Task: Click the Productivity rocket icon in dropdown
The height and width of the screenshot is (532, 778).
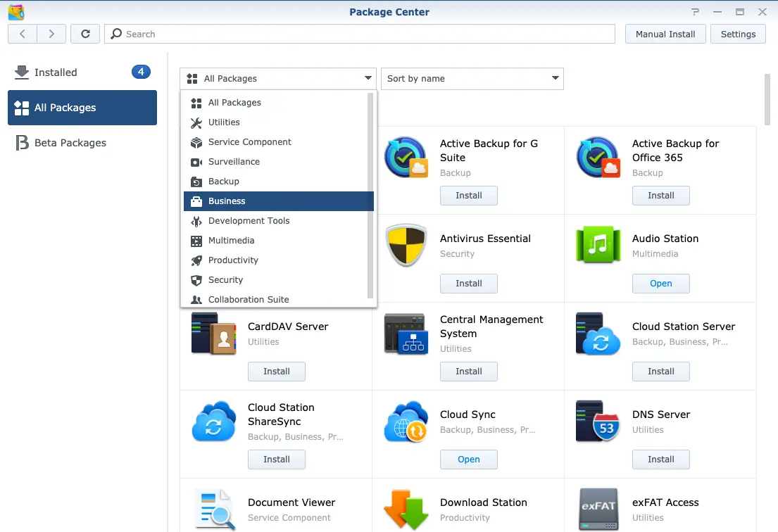Action: (x=196, y=260)
